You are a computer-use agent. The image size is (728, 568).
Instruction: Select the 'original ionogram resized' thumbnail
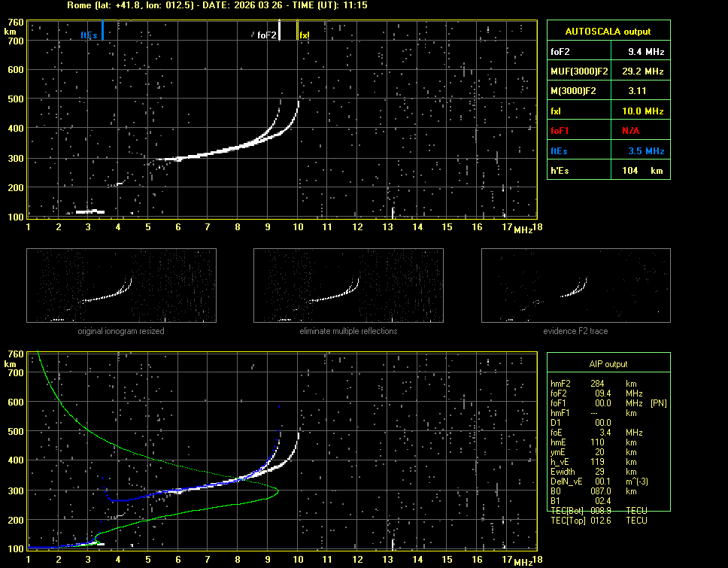click(x=121, y=285)
